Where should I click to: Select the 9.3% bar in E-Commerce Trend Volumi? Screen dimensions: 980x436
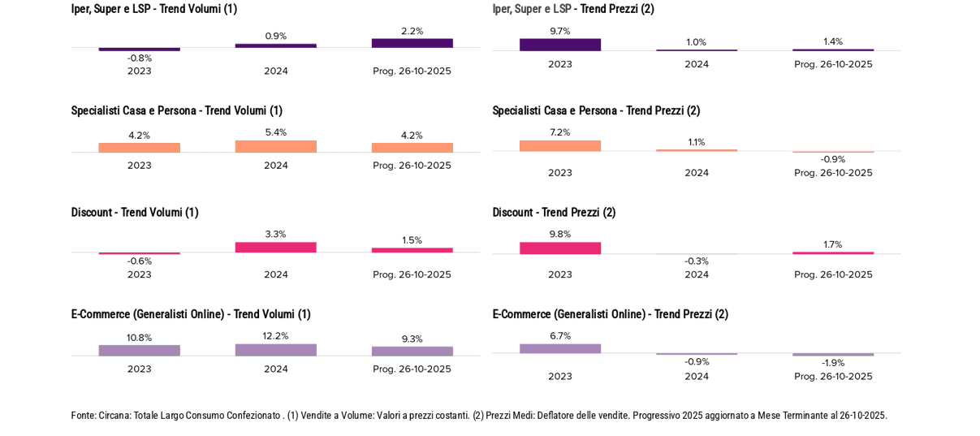(x=412, y=352)
